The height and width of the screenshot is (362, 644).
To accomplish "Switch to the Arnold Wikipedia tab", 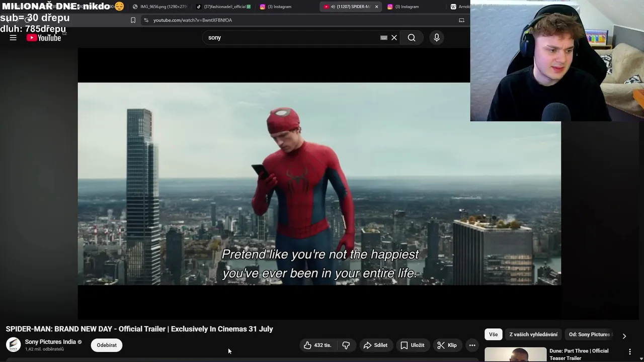I will 459,7.
